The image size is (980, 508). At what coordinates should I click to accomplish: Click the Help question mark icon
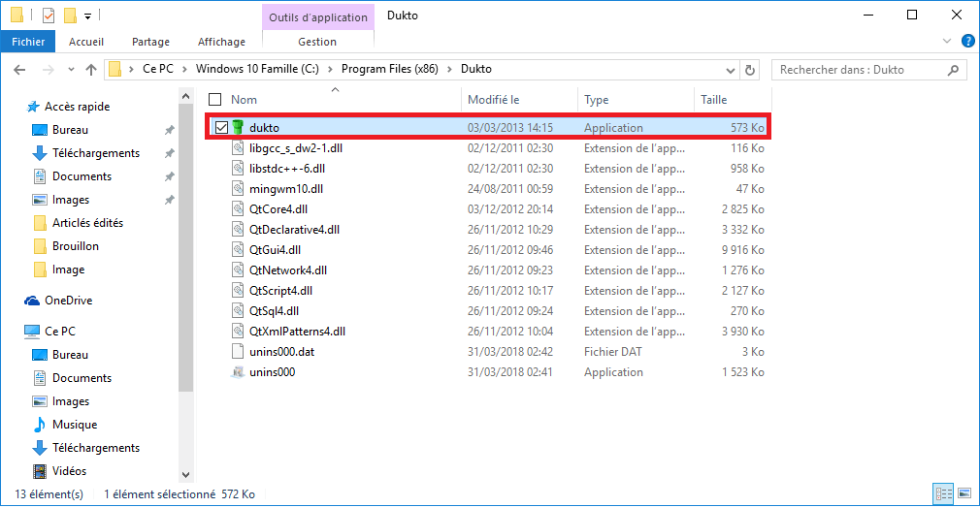(967, 41)
